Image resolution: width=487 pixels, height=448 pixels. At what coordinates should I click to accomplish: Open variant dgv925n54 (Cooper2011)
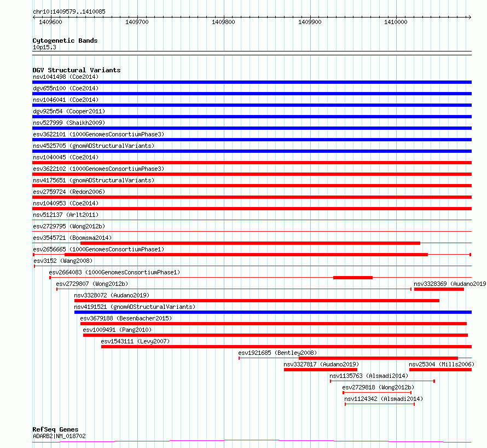[x=69, y=111]
